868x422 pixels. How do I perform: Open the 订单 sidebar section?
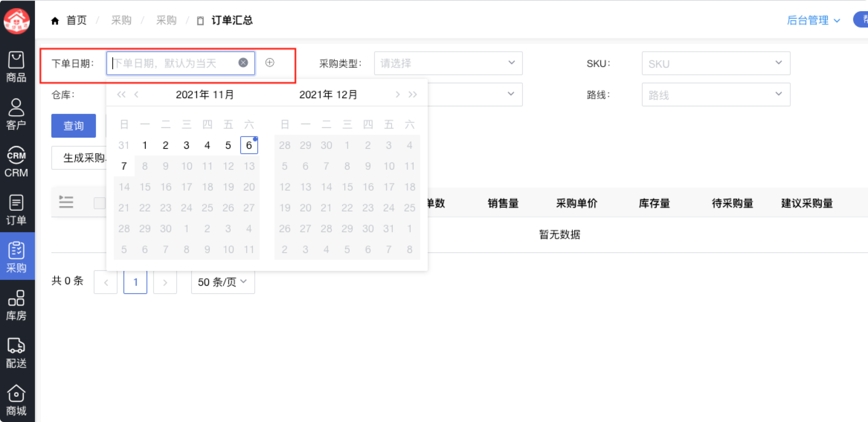click(x=16, y=210)
